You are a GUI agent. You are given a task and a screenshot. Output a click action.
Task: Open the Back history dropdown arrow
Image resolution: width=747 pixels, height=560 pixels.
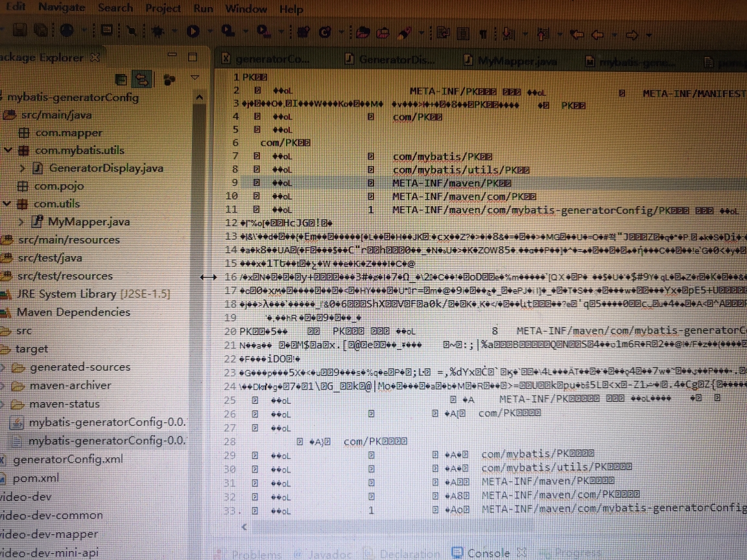pos(614,35)
